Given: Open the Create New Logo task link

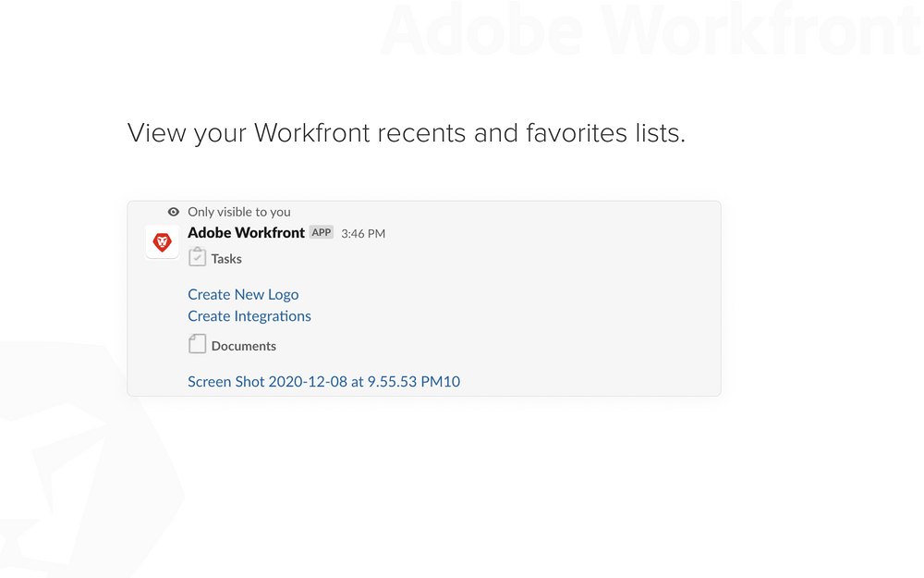Looking at the screenshot, I should click(x=243, y=294).
